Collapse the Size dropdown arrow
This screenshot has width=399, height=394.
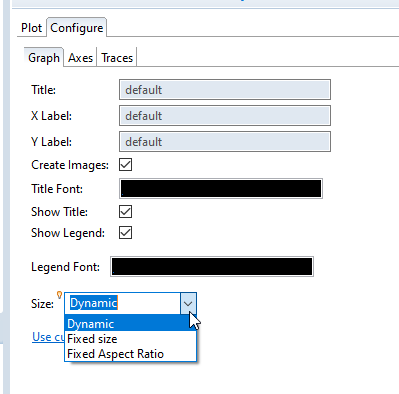(188, 303)
